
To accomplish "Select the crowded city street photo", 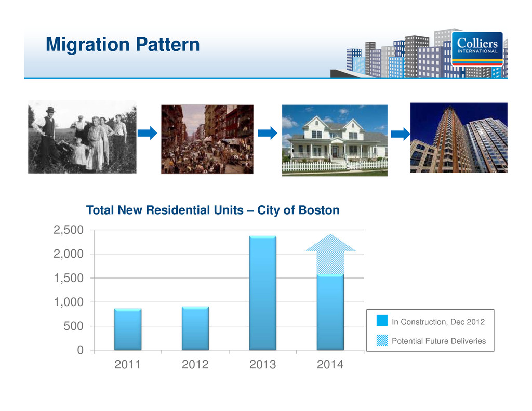I will pyautogui.click(x=207, y=139).
